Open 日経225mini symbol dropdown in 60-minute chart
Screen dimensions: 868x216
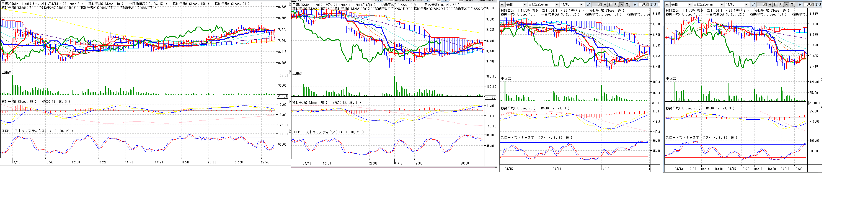point(721,5)
